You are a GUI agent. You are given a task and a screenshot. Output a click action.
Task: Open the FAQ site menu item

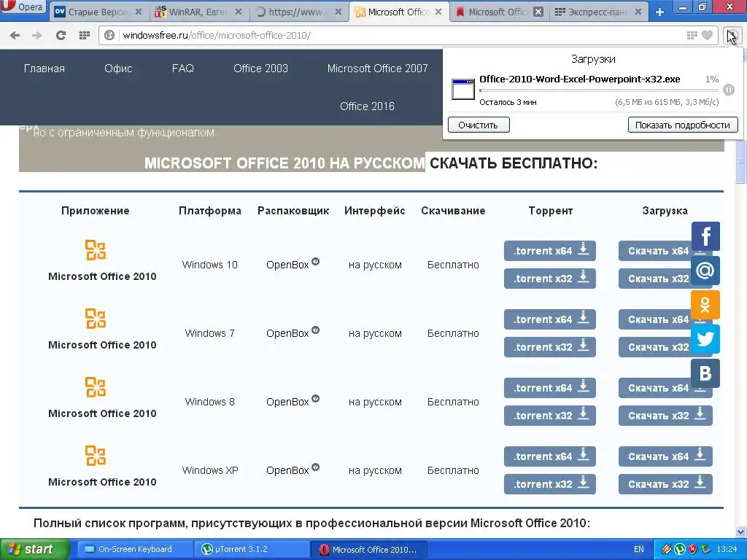(183, 69)
